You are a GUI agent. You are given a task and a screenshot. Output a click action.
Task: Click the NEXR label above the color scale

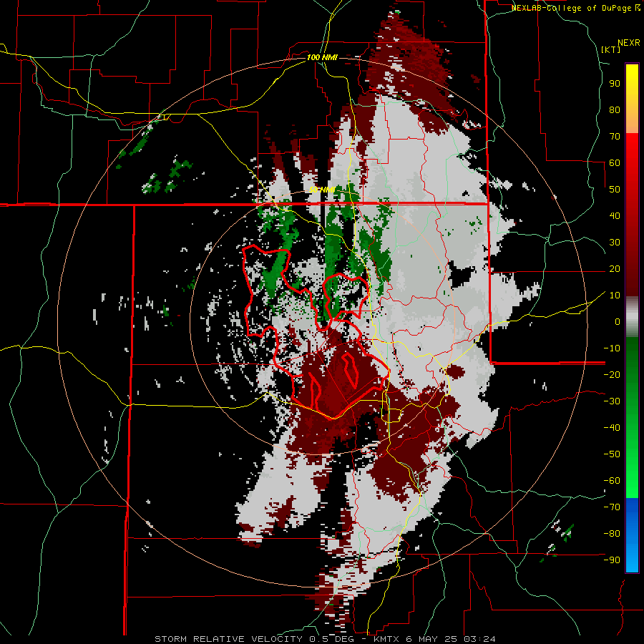pyautogui.click(x=629, y=43)
